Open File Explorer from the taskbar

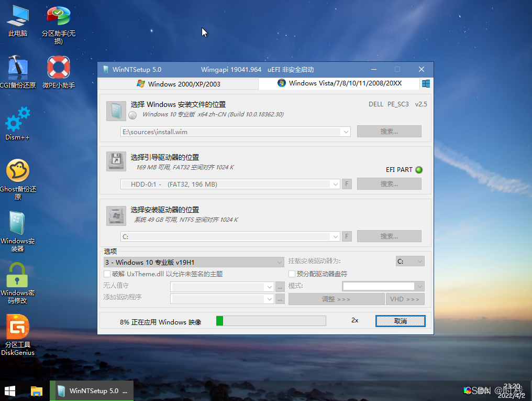36,391
